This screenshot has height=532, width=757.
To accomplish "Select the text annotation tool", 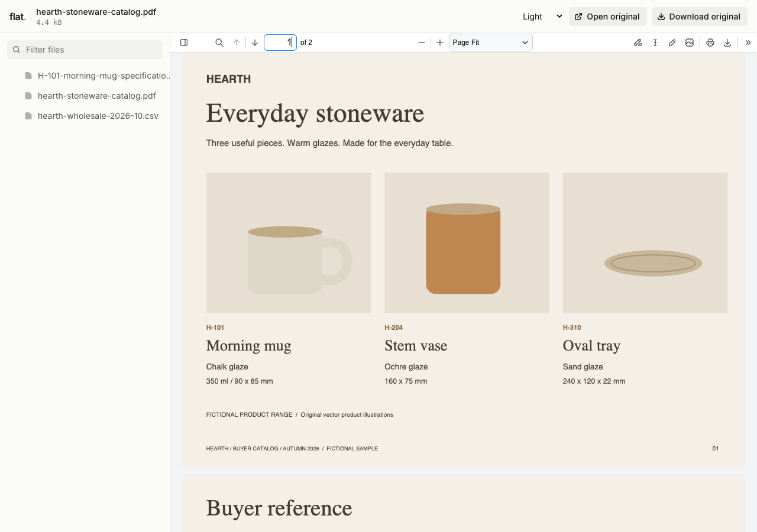I will tap(655, 43).
